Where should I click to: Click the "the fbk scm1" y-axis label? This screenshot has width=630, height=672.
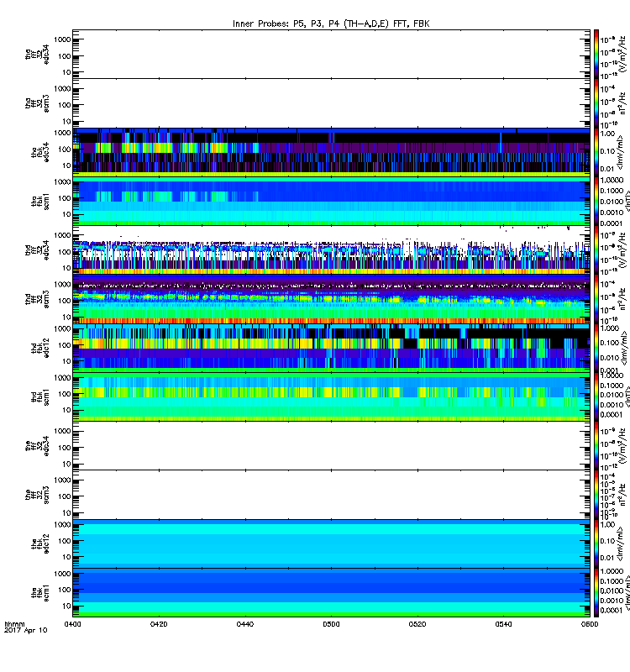40,593
